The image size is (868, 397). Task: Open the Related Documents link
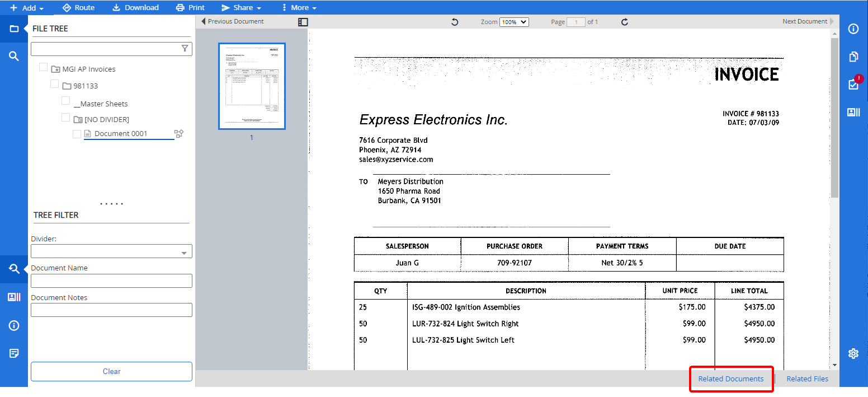(730, 379)
